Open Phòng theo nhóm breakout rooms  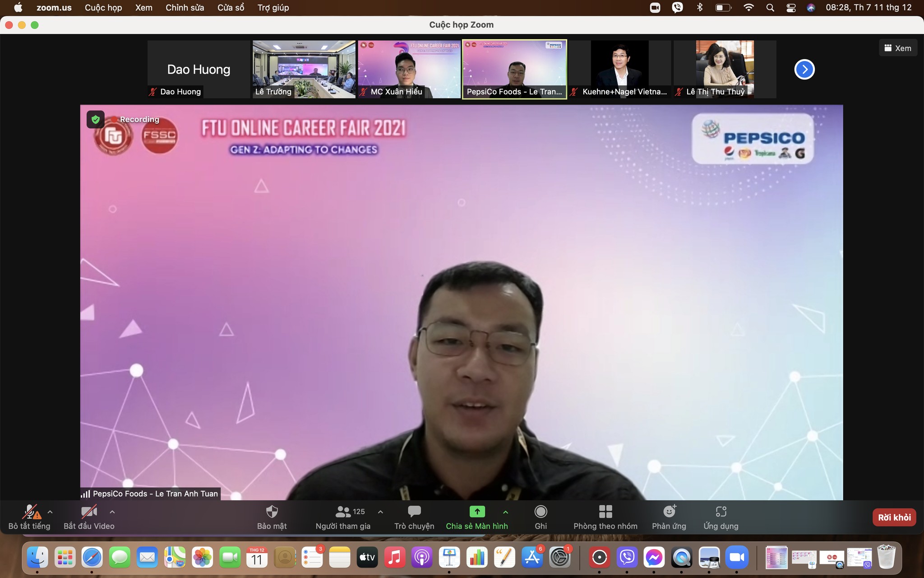(605, 517)
